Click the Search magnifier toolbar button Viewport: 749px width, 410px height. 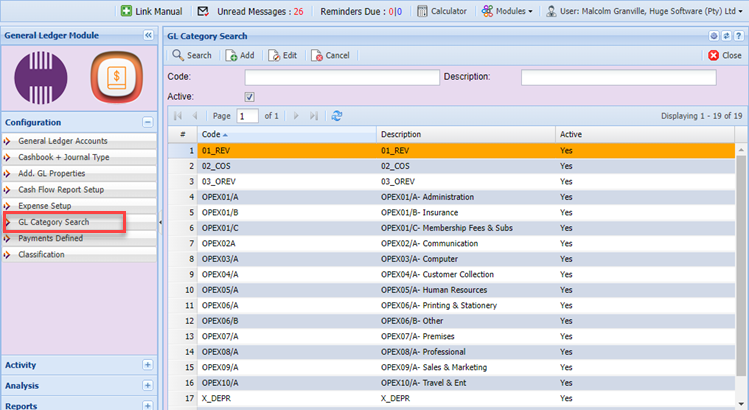click(191, 55)
